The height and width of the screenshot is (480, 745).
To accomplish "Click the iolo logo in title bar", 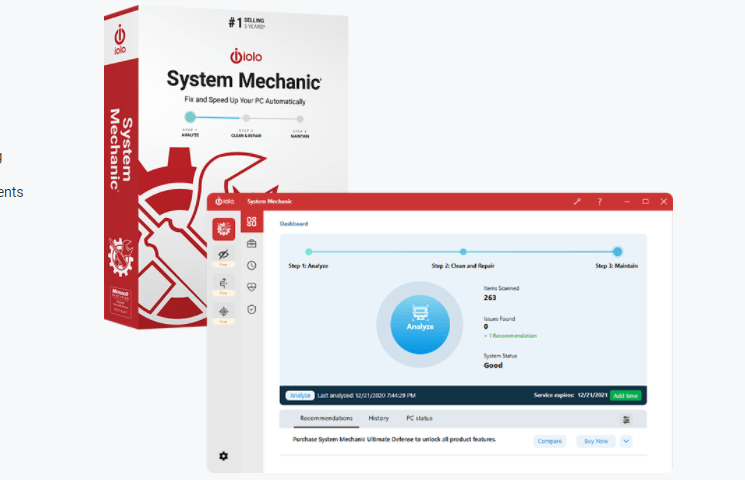I will [225, 202].
